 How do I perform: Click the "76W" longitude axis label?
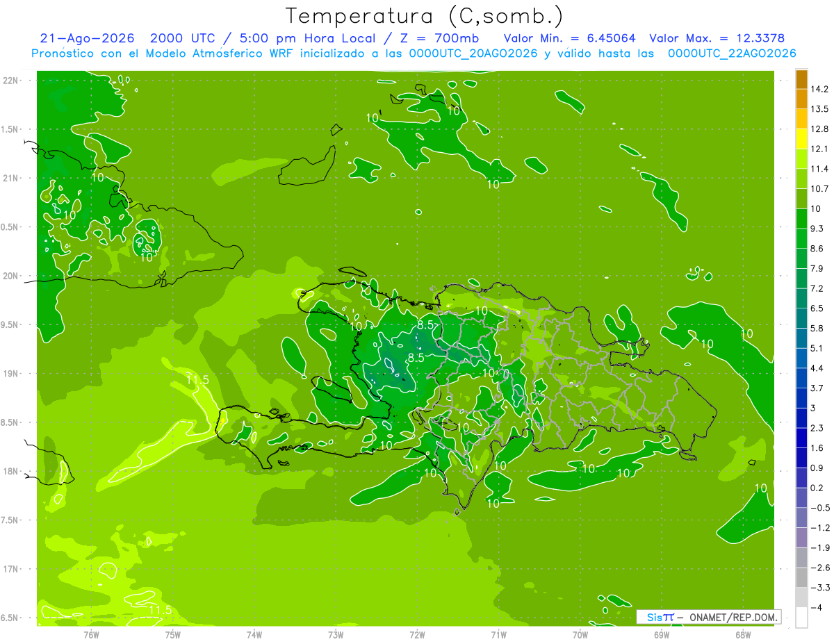click(x=91, y=634)
